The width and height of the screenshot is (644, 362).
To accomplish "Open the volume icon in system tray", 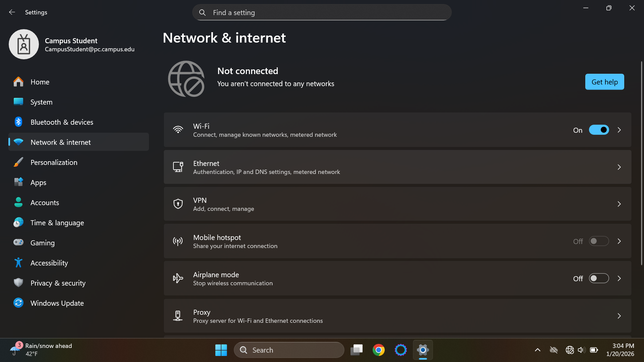I will pos(582,350).
